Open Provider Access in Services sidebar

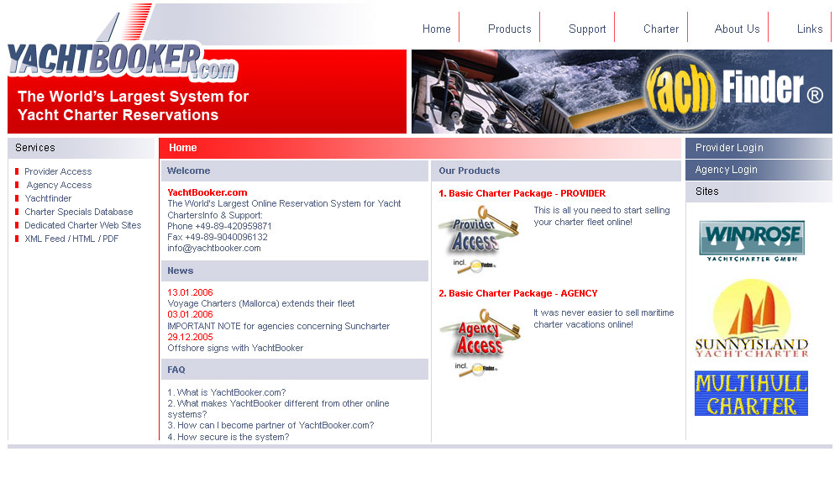click(58, 171)
